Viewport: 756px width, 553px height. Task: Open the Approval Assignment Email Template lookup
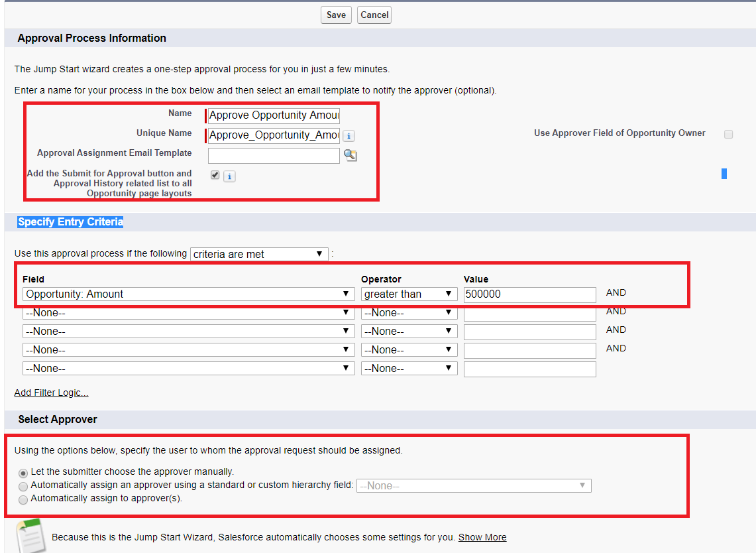351,155
